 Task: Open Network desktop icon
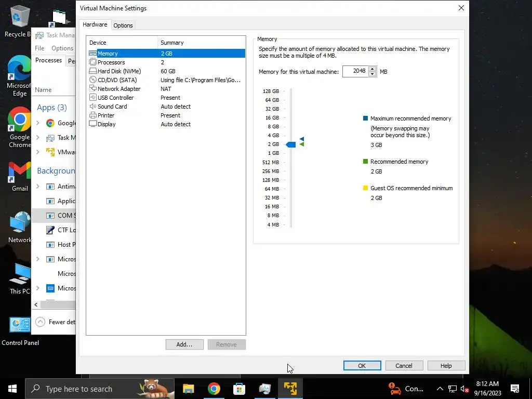19,228
